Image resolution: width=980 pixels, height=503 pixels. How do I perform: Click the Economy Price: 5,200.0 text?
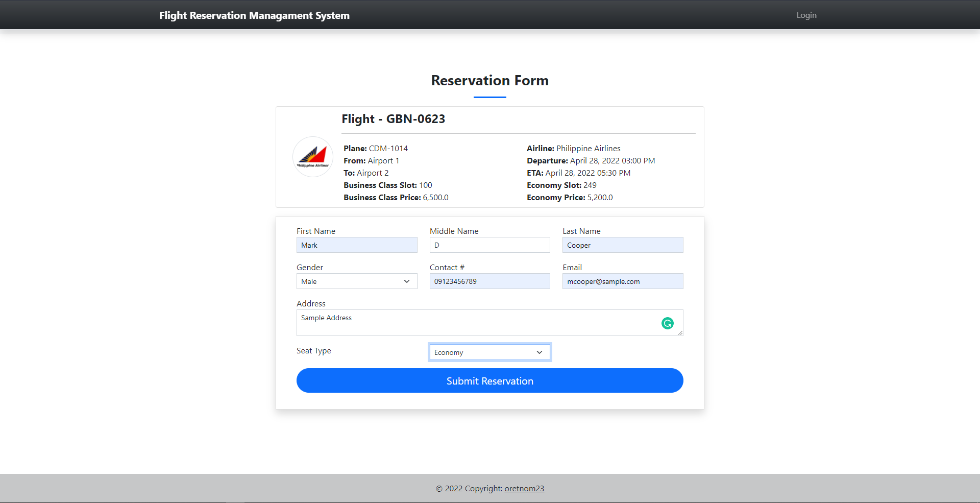click(570, 198)
